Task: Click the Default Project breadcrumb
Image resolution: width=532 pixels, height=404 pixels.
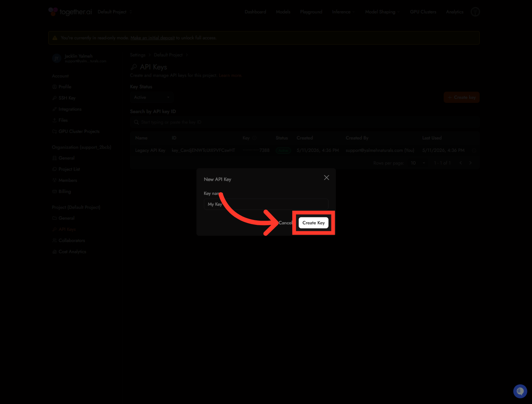Action: 168,55
